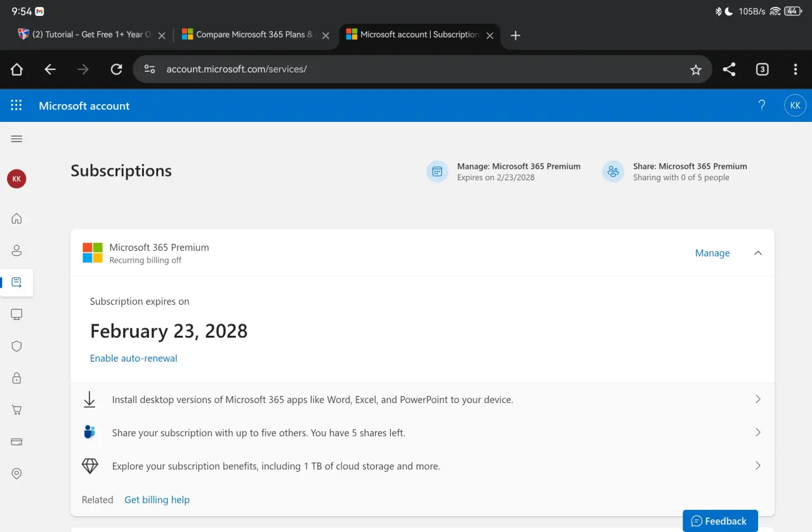Image resolution: width=812 pixels, height=532 pixels.
Task: Go to Home in the left sidebar
Action: click(x=16, y=218)
